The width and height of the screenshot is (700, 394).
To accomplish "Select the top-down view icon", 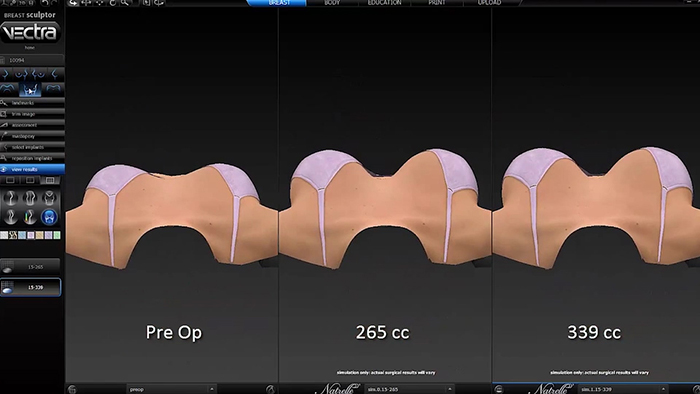I will coord(9,88).
